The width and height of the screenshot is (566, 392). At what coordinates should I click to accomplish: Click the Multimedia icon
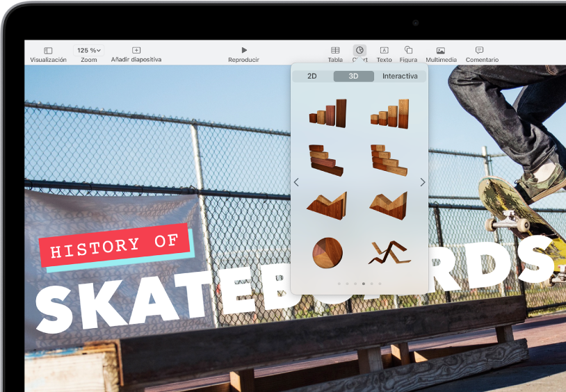(441, 51)
